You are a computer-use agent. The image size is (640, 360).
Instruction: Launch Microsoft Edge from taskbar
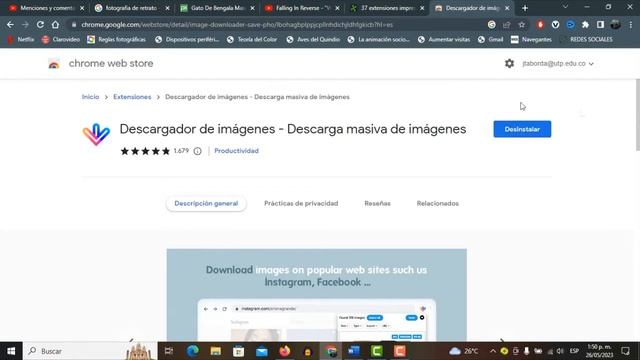pos(192,351)
